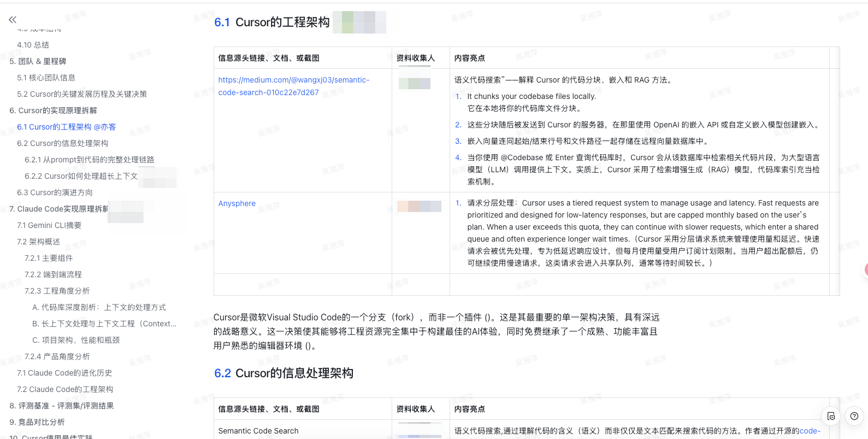This screenshot has width=868, height=439.
Task: Open "7.1 Gemini CLI摘要" in the outline
Action: 49,225
